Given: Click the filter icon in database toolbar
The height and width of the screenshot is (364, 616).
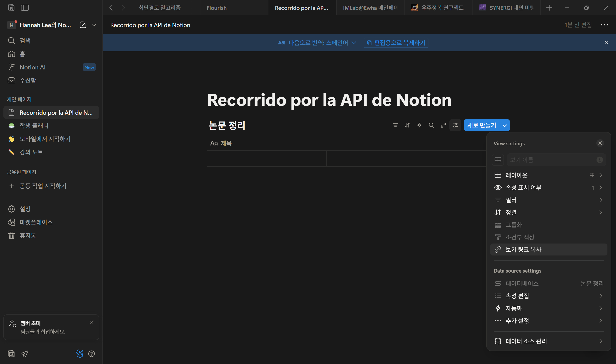Looking at the screenshot, I should point(395,125).
